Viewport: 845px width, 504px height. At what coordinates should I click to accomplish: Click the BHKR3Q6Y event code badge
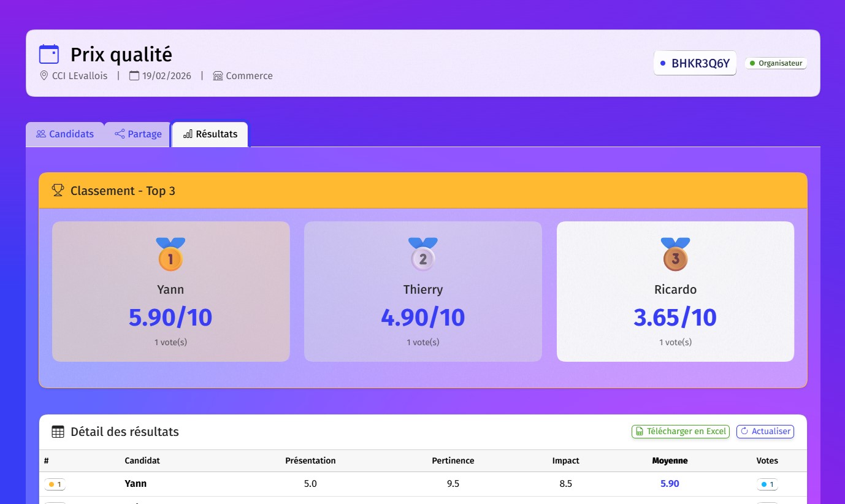click(695, 63)
